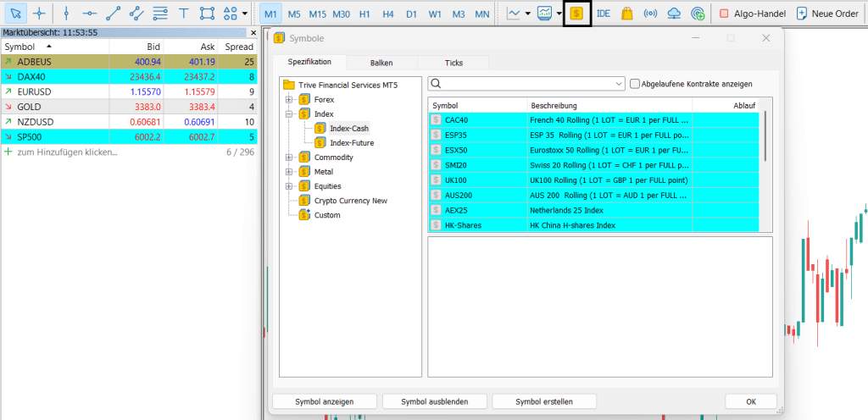Click Symbol ausblenden button
The image size is (868, 420).
(435, 401)
